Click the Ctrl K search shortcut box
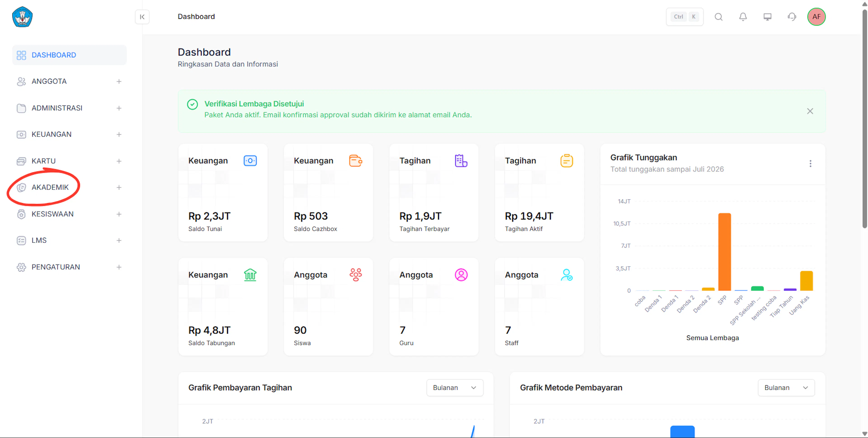Screen dimensions: 868x438 [x=684, y=17]
